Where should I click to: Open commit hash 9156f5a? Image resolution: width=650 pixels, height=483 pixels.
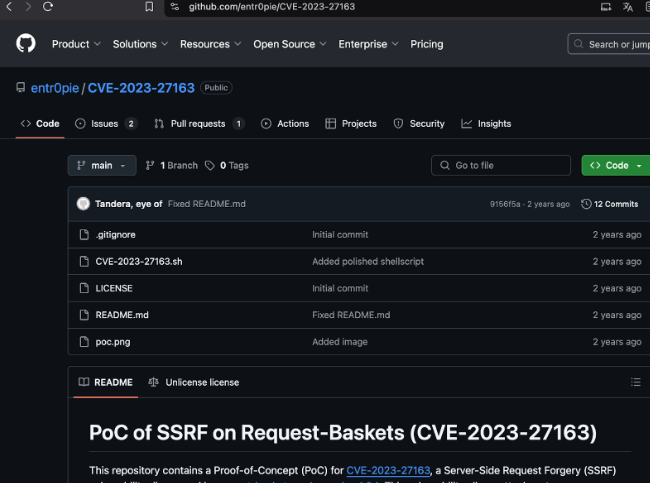505,204
